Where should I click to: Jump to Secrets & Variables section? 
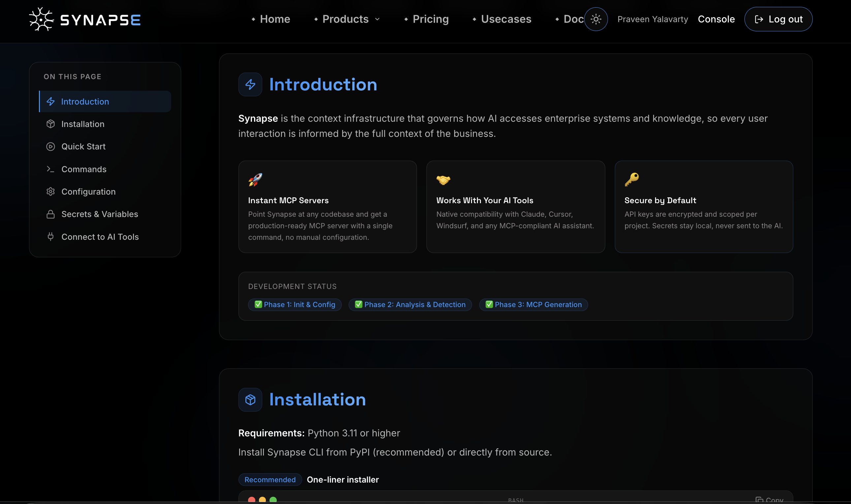coord(105,214)
